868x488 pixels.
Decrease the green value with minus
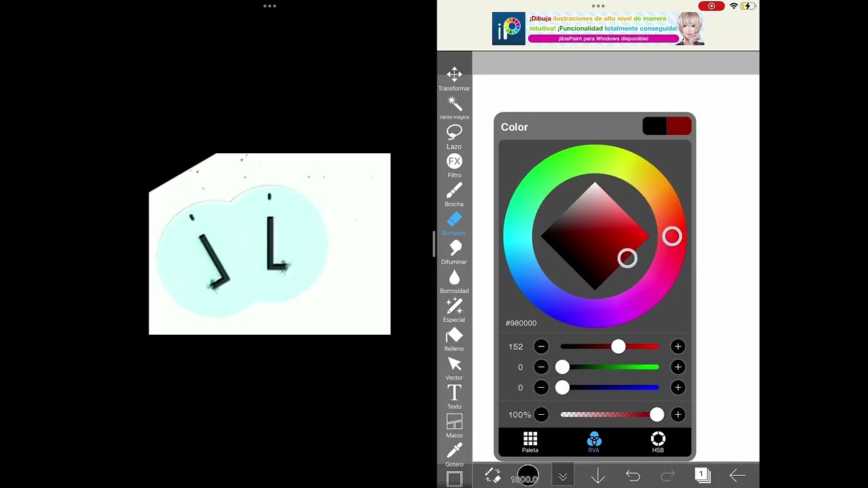(541, 367)
